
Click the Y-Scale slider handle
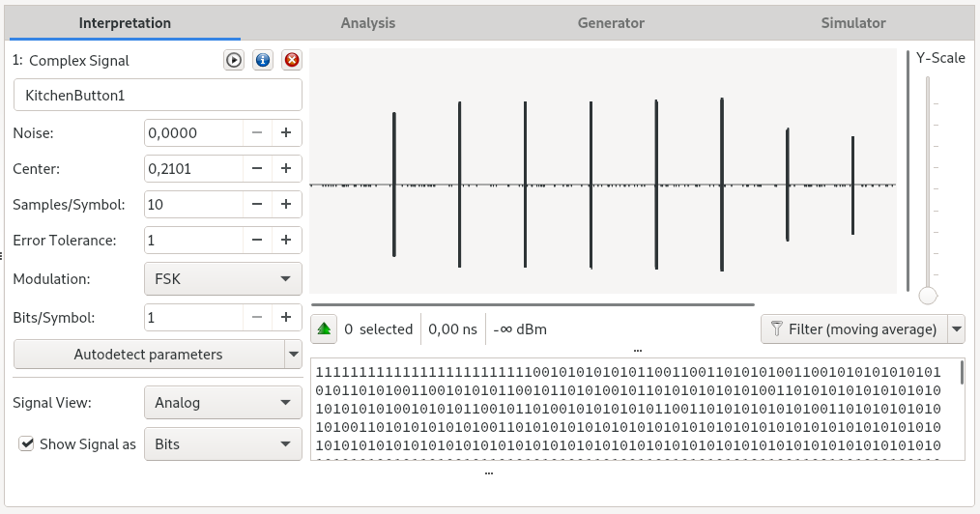[x=928, y=296]
